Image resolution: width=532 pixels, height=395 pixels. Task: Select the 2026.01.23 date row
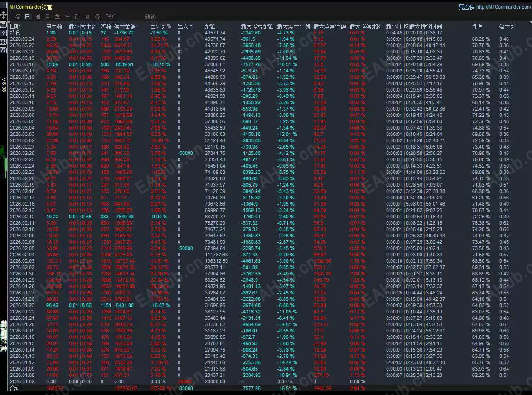(x=22, y=305)
